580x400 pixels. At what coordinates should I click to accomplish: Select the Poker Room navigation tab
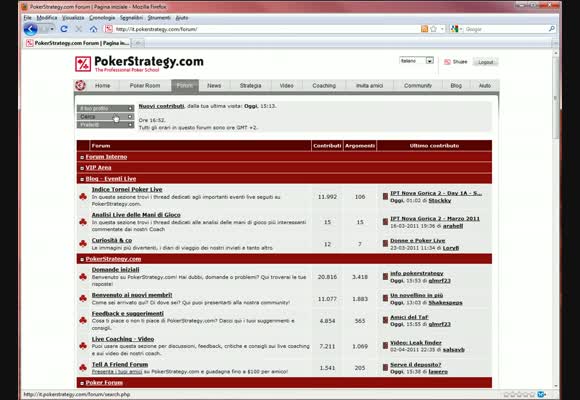tap(145, 85)
